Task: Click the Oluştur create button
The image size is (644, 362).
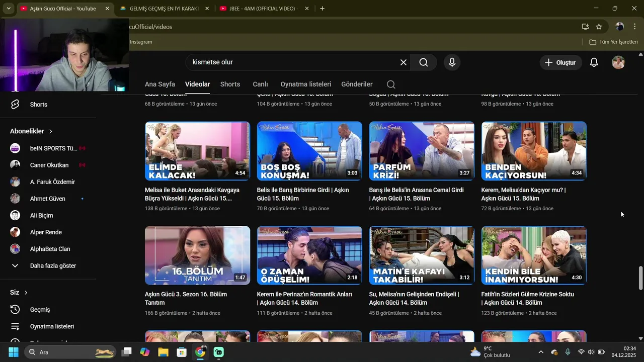Action: pyautogui.click(x=560, y=62)
